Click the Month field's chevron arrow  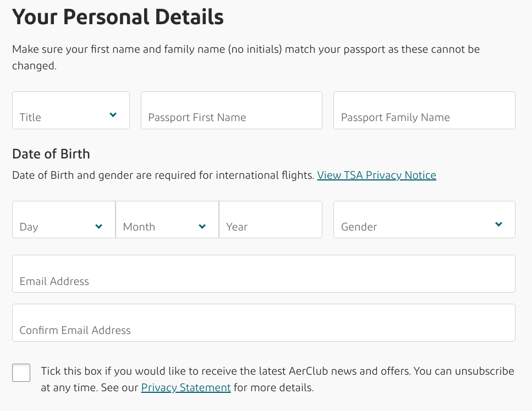(202, 226)
